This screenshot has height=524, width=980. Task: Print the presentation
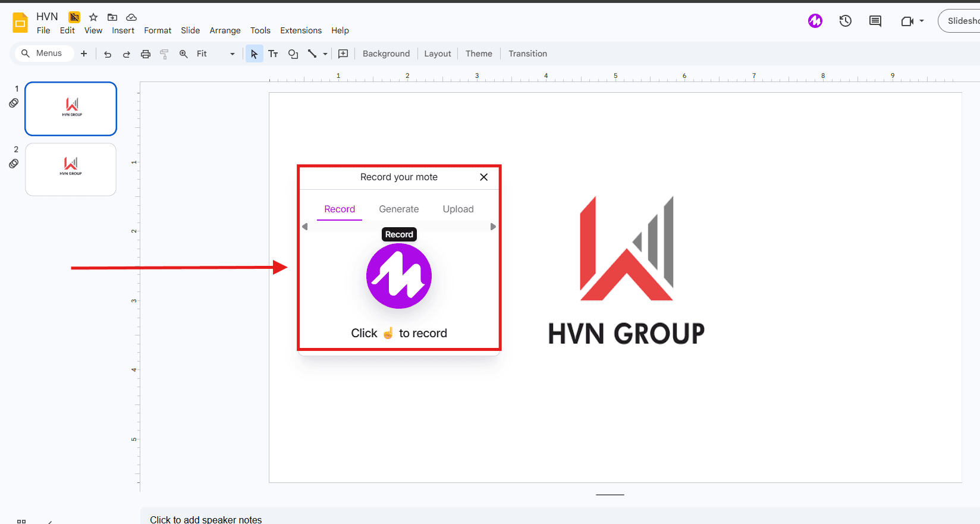tap(146, 54)
